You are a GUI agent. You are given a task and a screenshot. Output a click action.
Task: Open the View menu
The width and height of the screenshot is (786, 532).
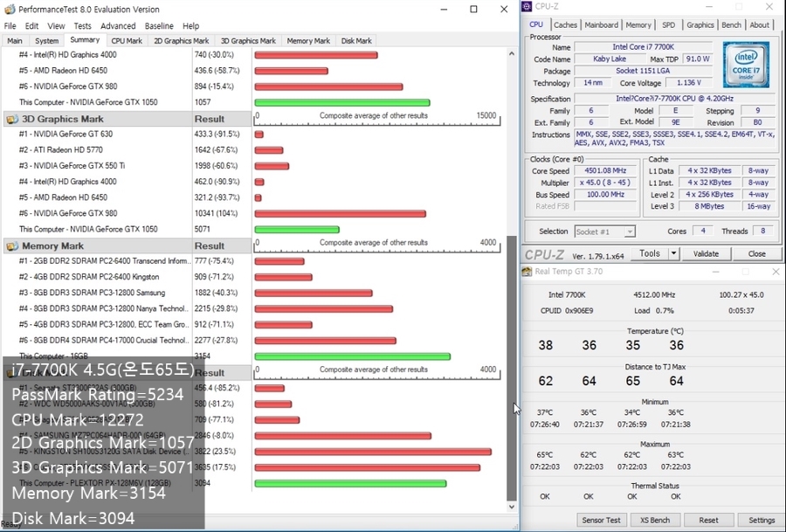click(x=56, y=26)
